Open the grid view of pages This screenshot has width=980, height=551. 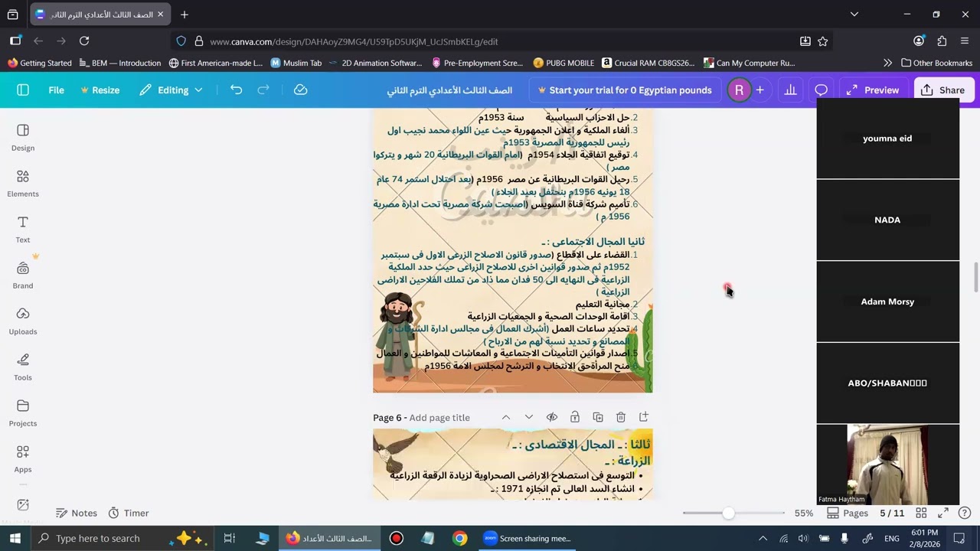(x=921, y=514)
